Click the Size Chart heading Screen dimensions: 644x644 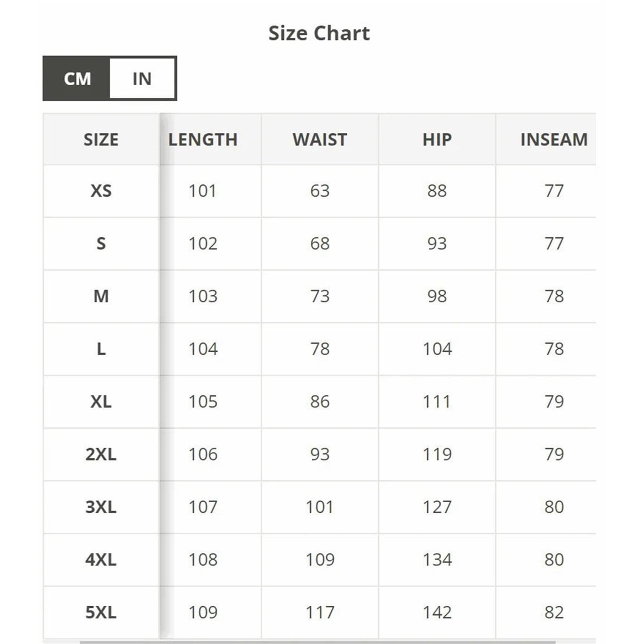pyautogui.click(x=319, y=33)
